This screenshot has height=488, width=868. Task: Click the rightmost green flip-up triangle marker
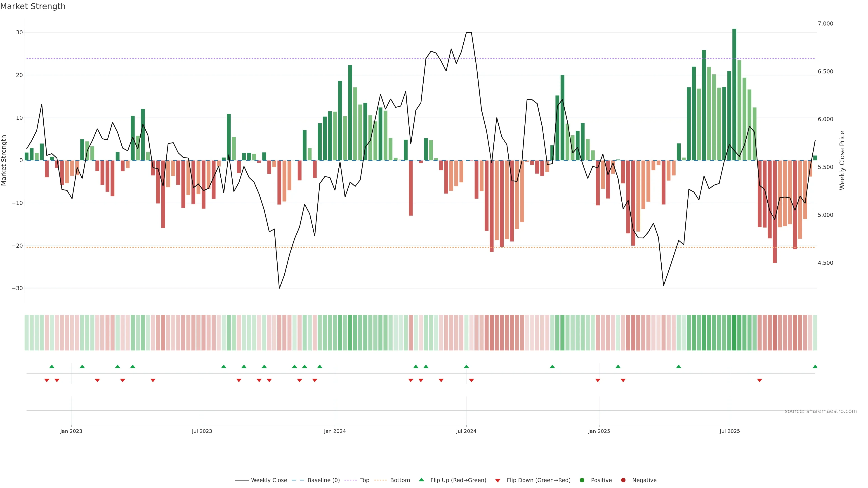[x=815, y=366]
